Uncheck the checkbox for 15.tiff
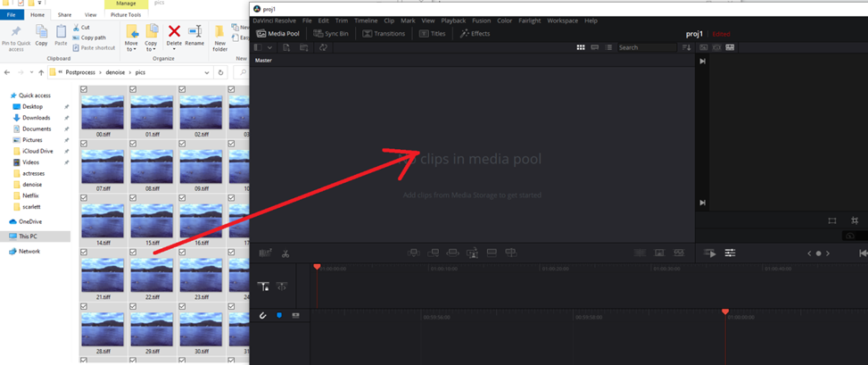The image size is (868, 365). tap(134, 198)
